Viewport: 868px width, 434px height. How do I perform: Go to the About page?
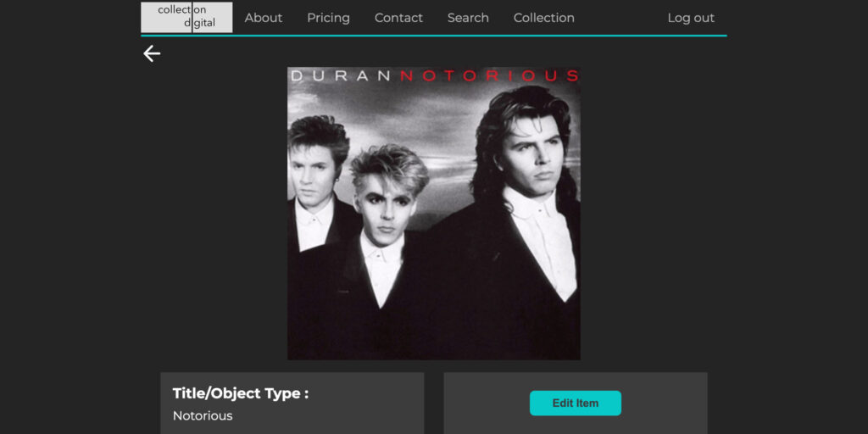(x=264, y=18)
